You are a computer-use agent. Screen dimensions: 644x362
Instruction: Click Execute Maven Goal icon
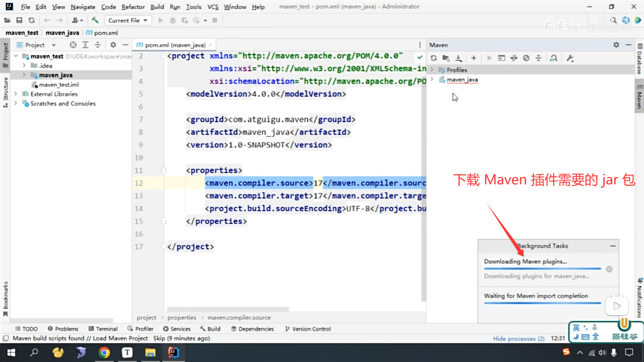(501, 58)
